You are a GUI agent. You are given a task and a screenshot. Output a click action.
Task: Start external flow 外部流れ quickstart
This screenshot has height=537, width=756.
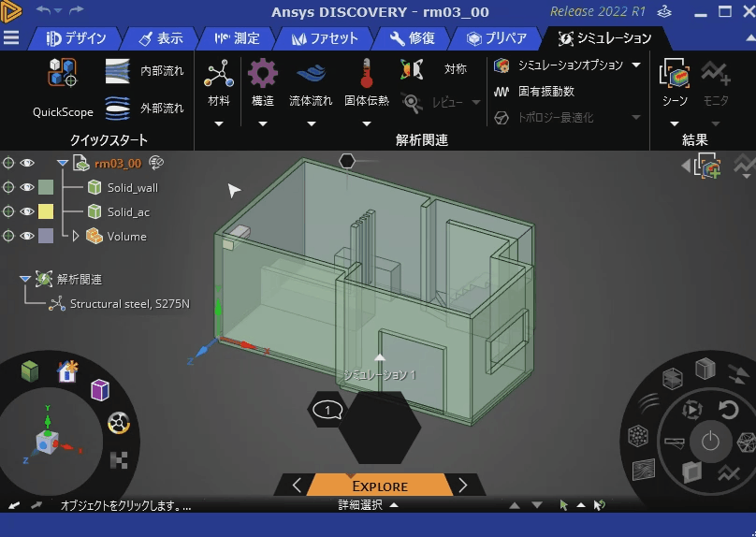144,108
